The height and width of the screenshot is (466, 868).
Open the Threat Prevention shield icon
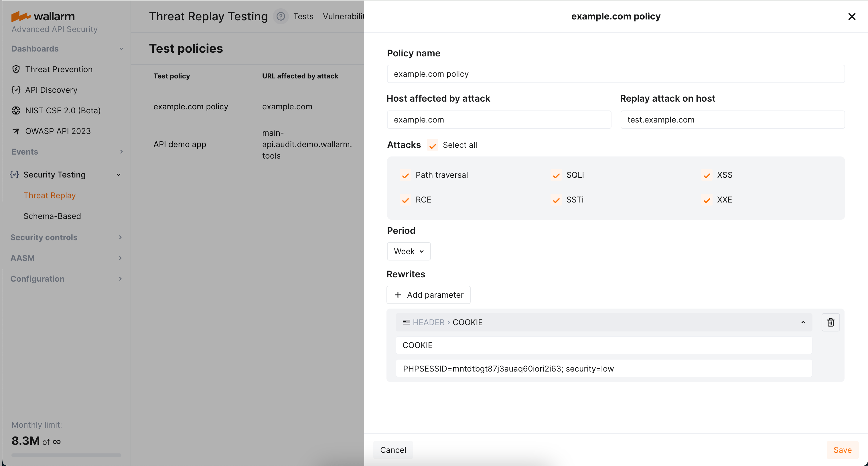[x=17, y=69]
